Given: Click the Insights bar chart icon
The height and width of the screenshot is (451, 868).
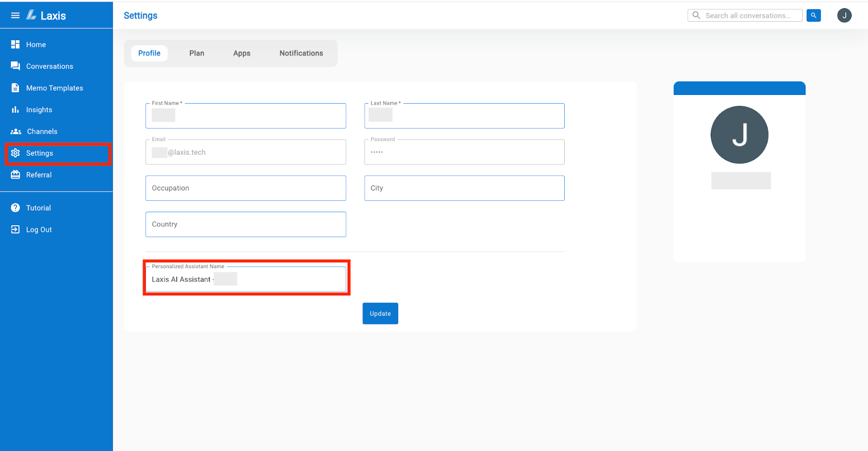Looking at the screenshot, I should point(15,110).
